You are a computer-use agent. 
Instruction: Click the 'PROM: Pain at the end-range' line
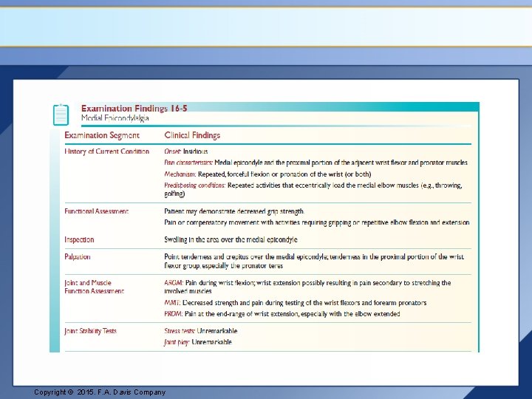pos(282,314)
